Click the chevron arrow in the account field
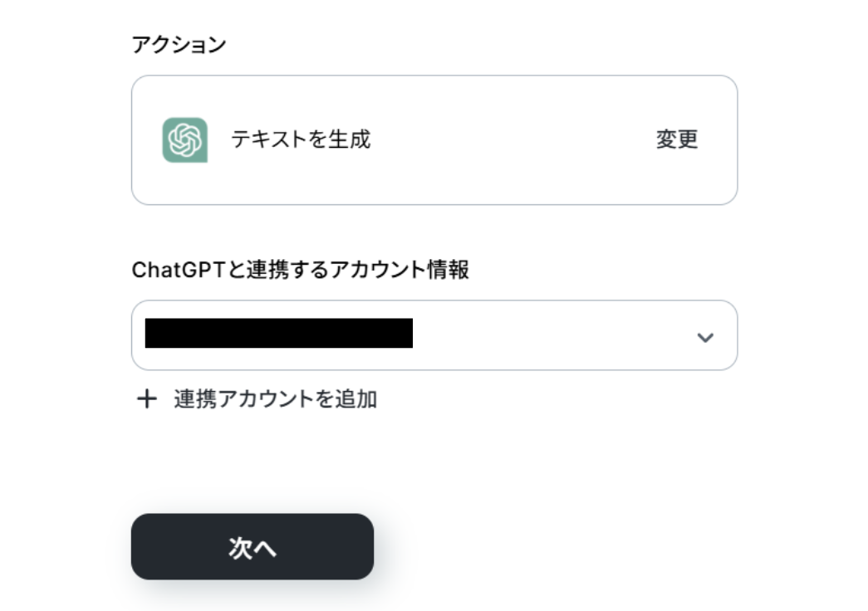868x611 pixels. [705, 337]
